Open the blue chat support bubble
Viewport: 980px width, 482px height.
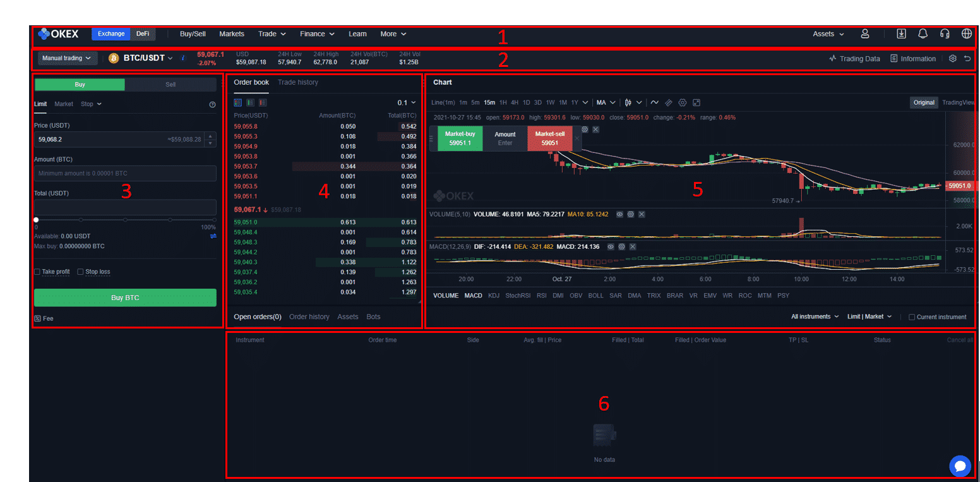coord(960,466)
